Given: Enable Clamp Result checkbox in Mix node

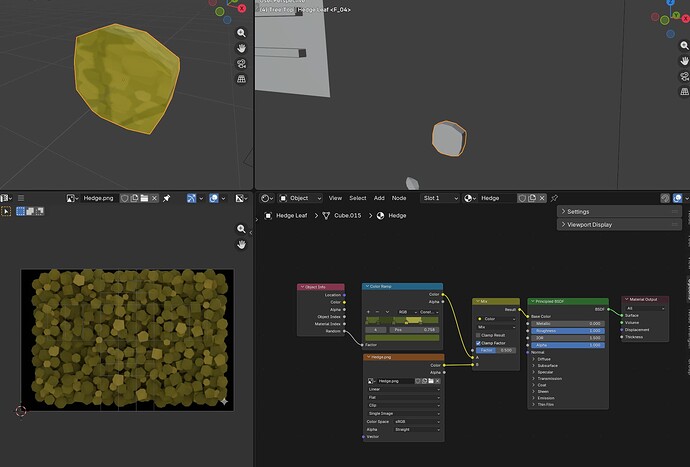Looking at the screenshot, I should 478,335.
